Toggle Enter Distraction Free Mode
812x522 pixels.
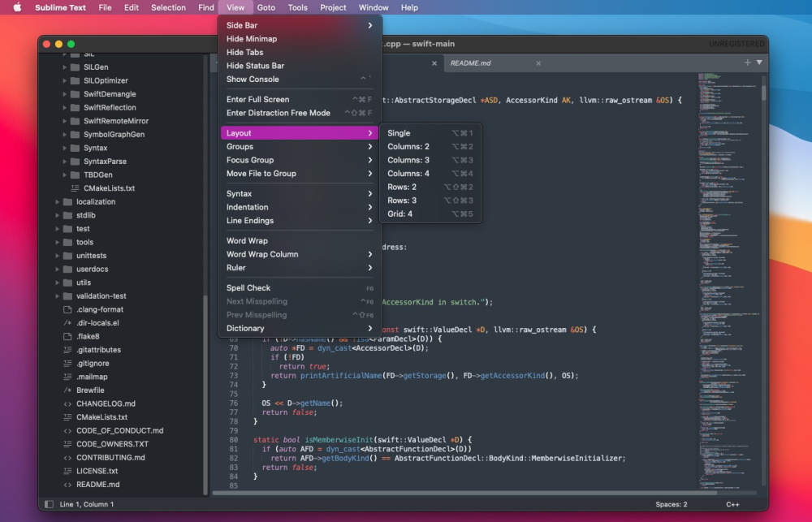click(300, 113)
